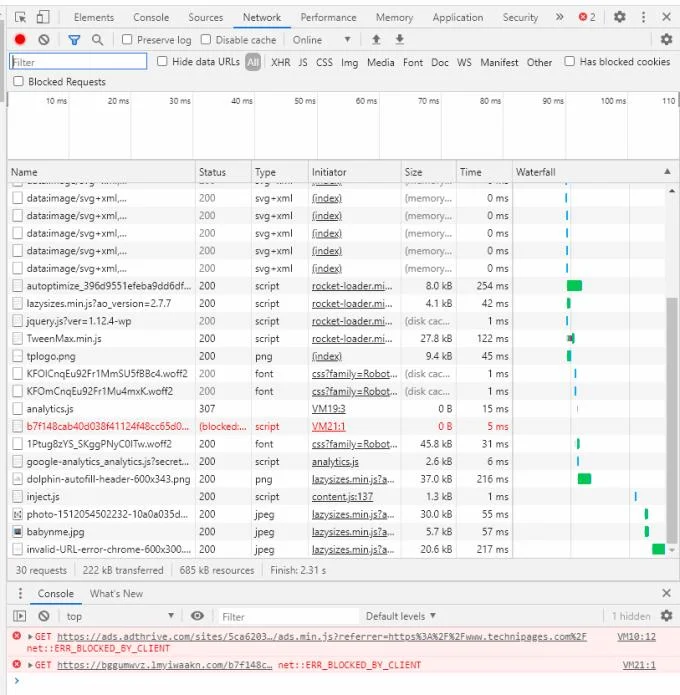Click file icon of tplogo.png row

point(17,356)
